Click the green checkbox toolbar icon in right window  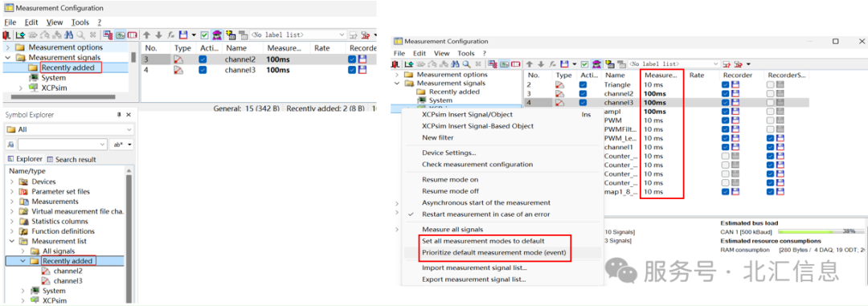tap(584, 64)
